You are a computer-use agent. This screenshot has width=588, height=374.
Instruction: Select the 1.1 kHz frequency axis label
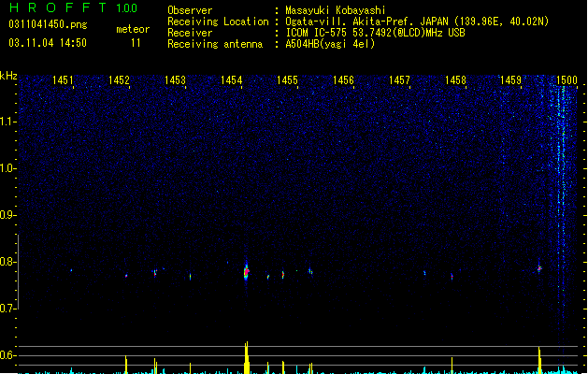tap(7, 122)
